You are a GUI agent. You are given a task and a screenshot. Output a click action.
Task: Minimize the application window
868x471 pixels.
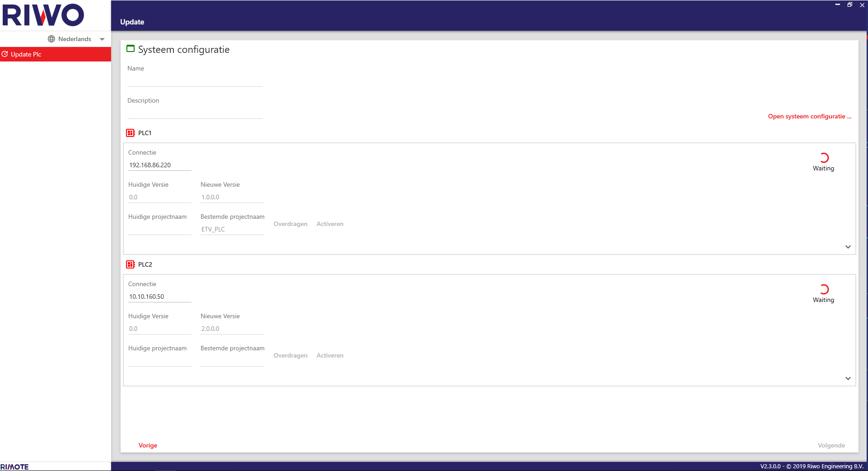coord(837,5)
